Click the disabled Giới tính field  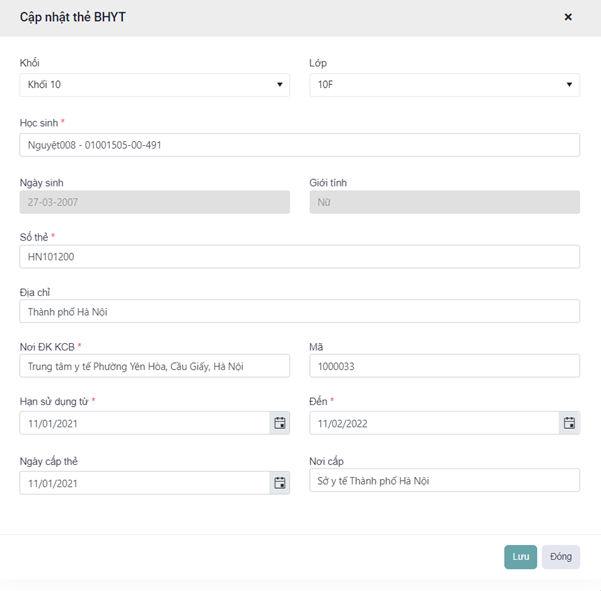pyautogui.click(x=444, y=202)
